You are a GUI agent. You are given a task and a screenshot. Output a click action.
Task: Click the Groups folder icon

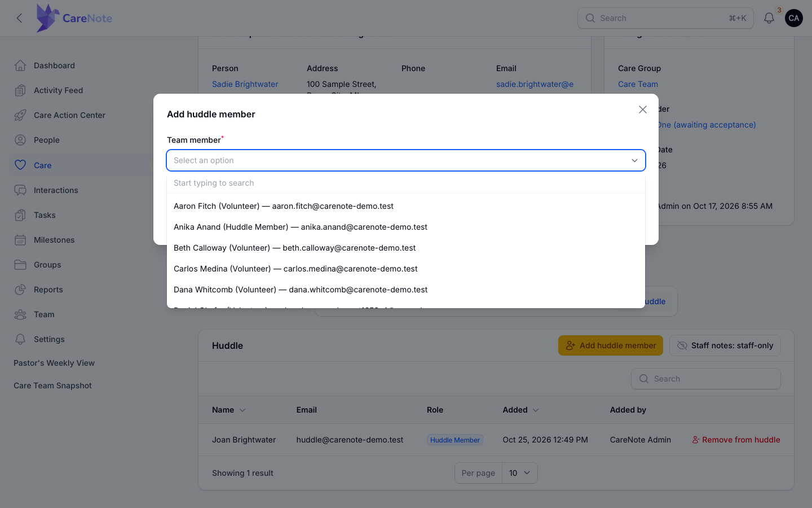20,265
